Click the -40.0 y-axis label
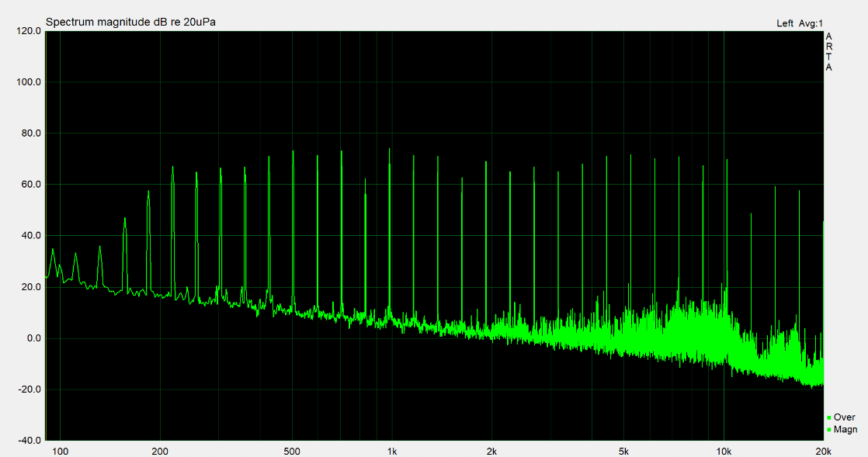Image resolution: width=868 pixels, height=457 pixels. tap(30, 441)
